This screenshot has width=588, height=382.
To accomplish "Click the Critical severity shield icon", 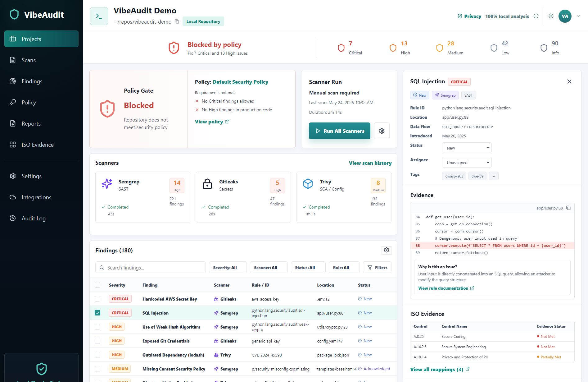I will (x=341, y=48).
